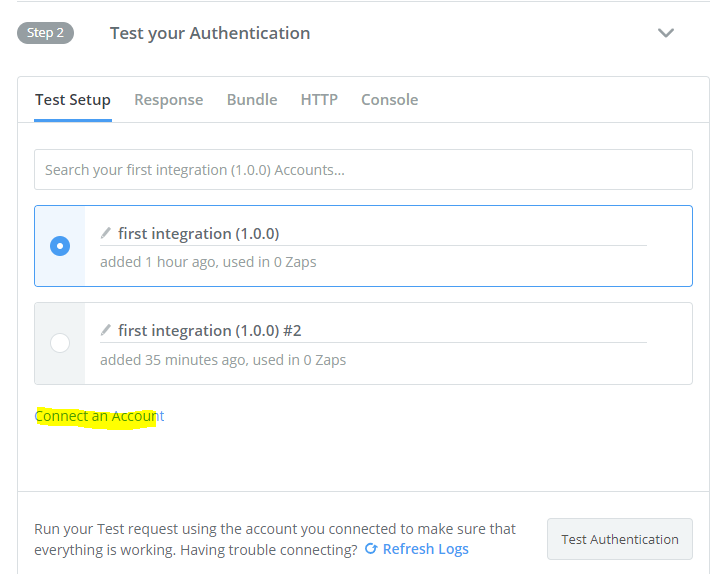Click 'Test your Authentication' heading
The width and height of the screenshot is (715, 574).
[210, 33]
